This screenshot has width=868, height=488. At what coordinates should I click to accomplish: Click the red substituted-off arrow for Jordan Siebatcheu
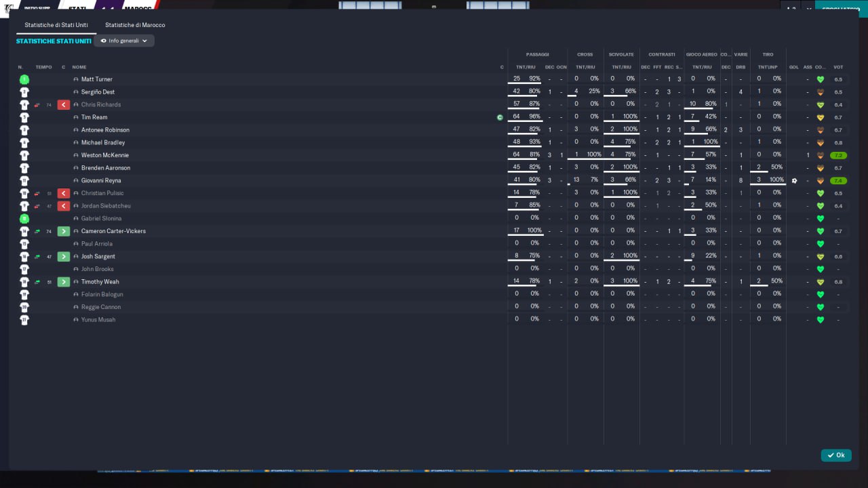pyautogui.click(x=64, y=206)
